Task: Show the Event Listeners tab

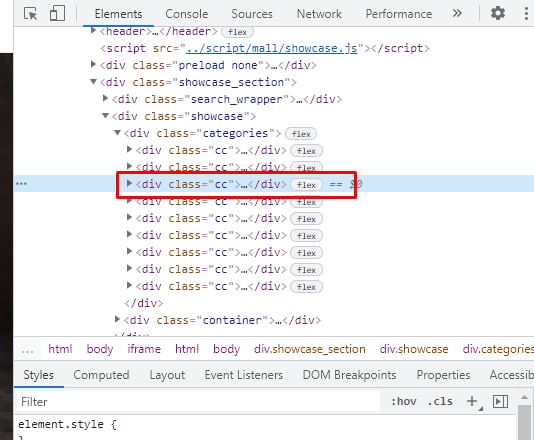Action: tap(244, 375)
